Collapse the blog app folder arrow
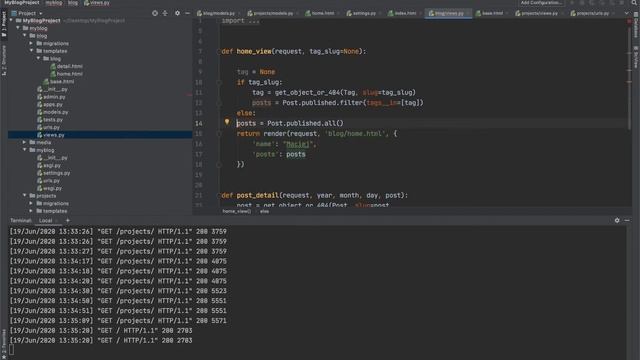Screen dimensions: 640x360 [25, 36]
